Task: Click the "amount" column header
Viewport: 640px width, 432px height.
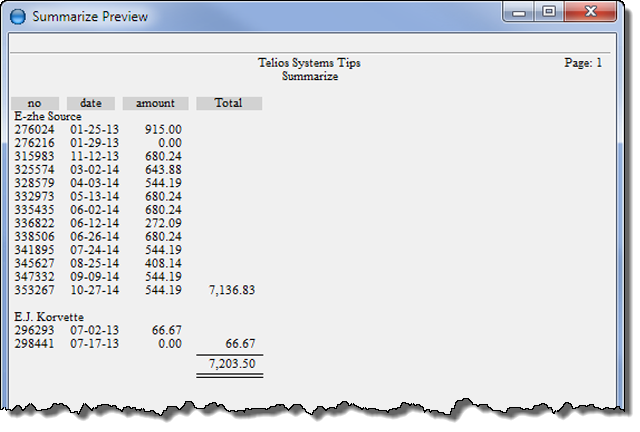Action: click(155, 103)
